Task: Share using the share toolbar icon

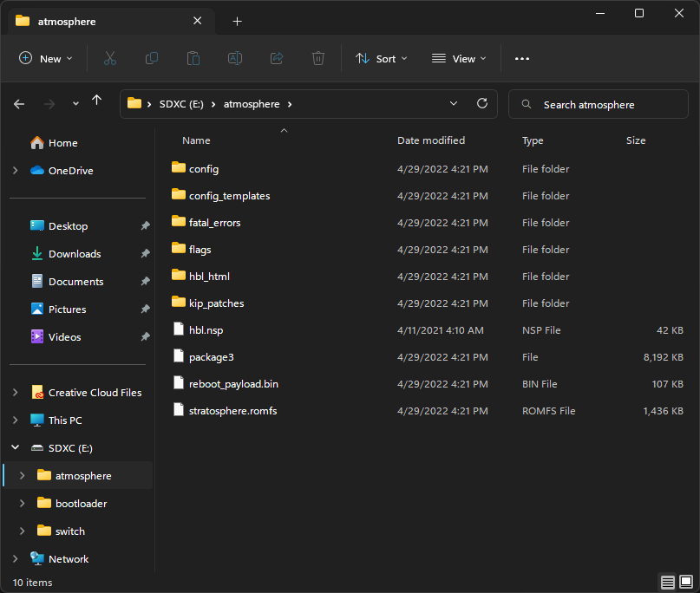Action: (276, 58)
